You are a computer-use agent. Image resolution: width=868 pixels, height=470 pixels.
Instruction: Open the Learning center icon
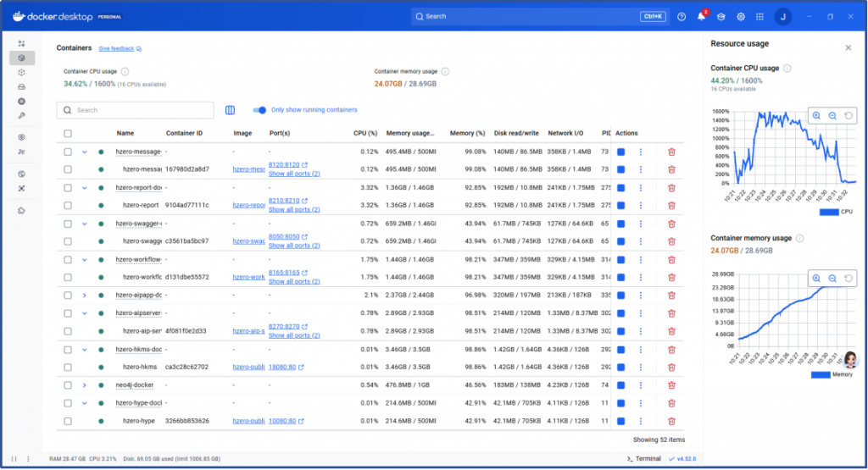point(721,16)
